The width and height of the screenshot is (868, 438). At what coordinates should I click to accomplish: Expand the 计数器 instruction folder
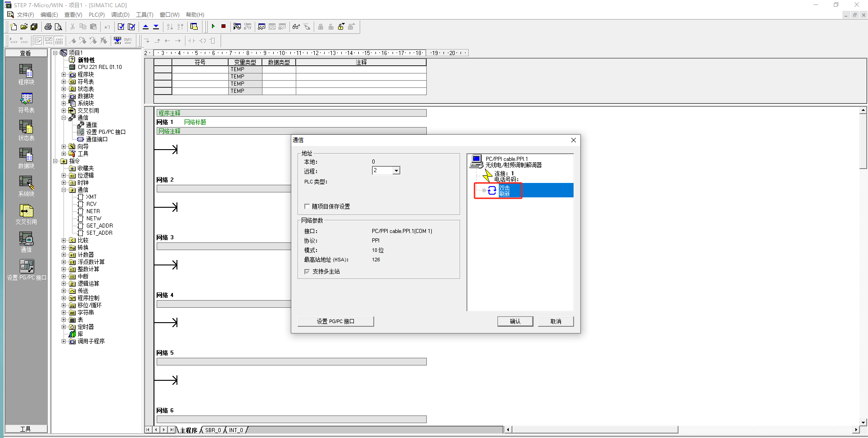64,255
